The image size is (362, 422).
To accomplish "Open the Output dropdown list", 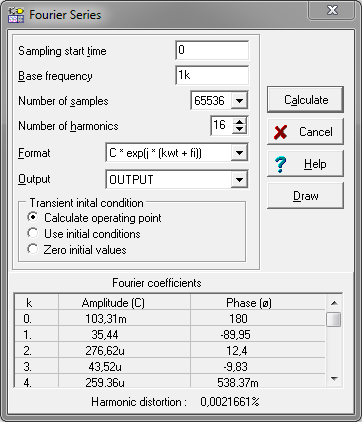I will (239, 180).
